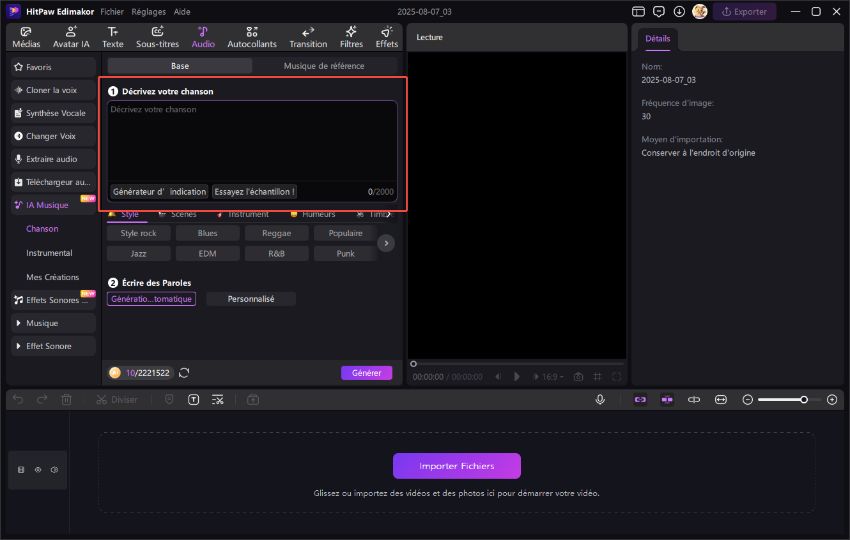Click Essayez l'échantillon button

pyautogui.click(x=254, y=191)
